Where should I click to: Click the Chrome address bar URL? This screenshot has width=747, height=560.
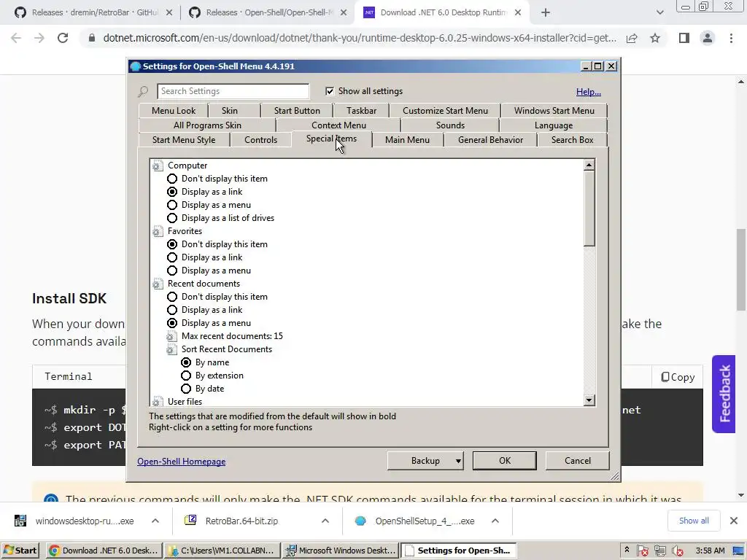coord(359,38)
